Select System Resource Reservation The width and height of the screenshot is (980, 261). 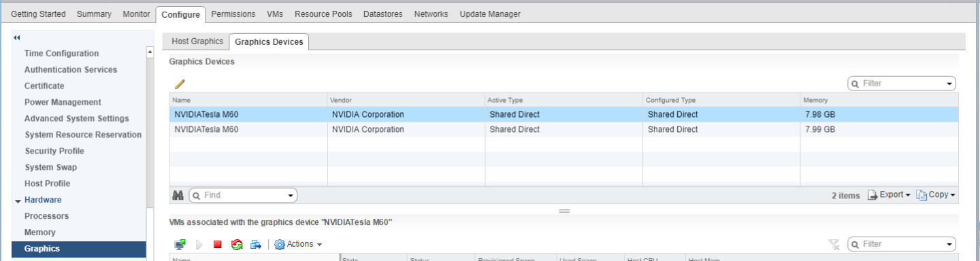[83, 135]
